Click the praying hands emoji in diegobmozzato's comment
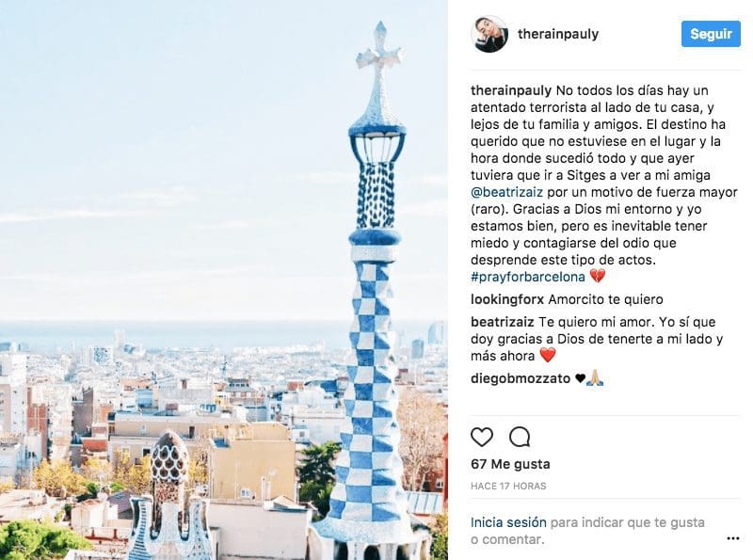The height and width of the screenshot is (560, 753). (x=595, y=378)
